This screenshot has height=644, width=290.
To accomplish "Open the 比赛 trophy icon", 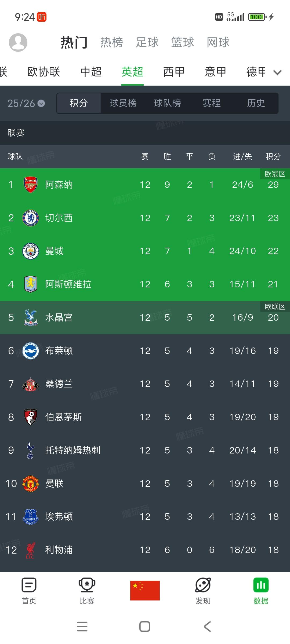I will coord(87,585).
